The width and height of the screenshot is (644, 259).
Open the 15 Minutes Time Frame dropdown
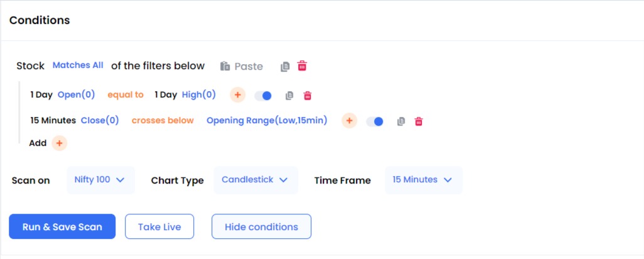422,180
